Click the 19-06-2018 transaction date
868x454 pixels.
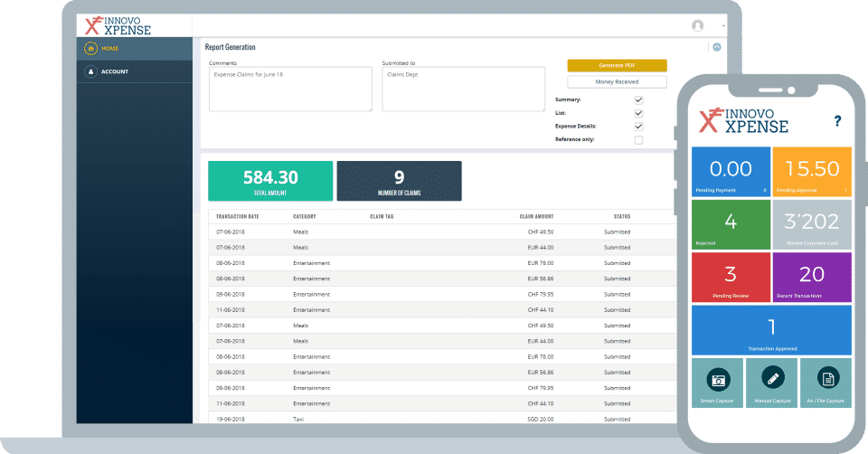click(231, 419)
